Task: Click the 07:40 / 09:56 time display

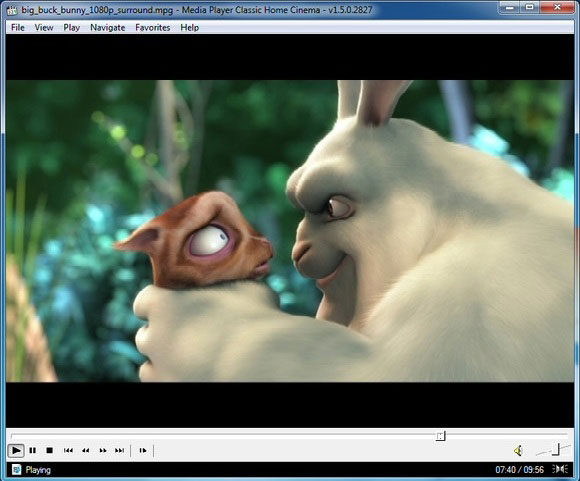Action: click(x=519, y=470)
